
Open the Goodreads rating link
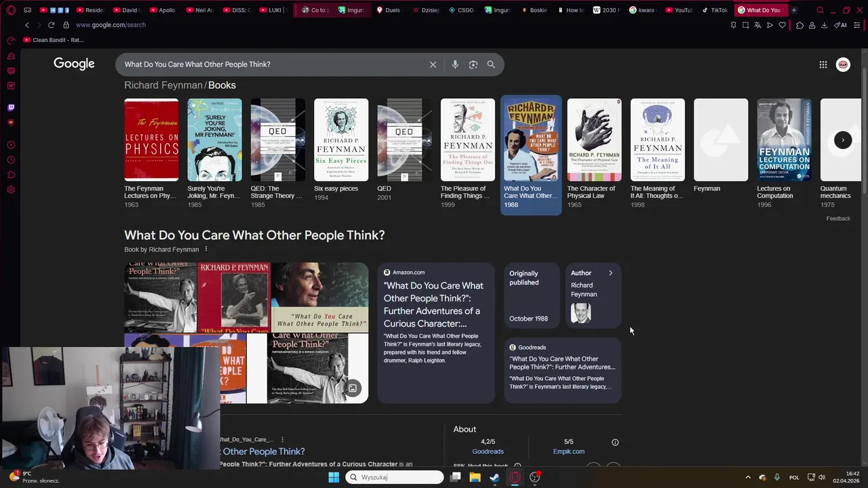488,451
